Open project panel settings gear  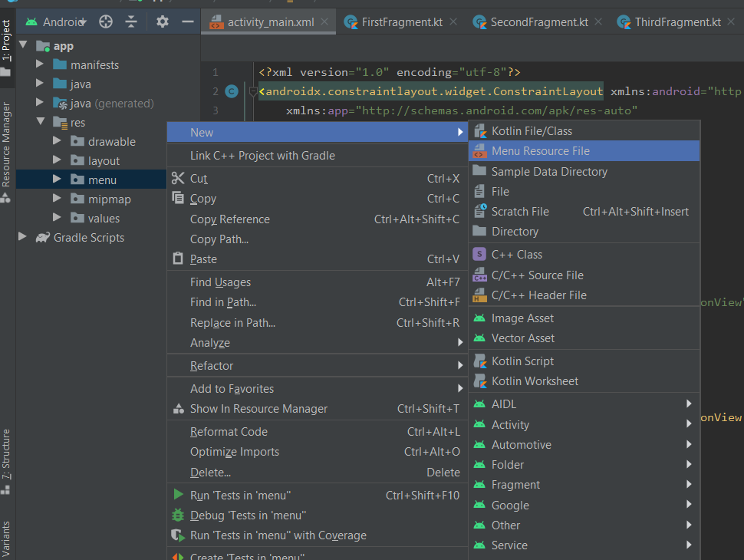(162, 21)
